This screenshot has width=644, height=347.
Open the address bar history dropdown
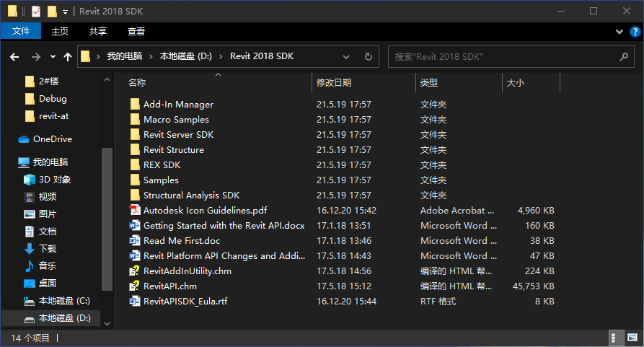coord(346,57)
